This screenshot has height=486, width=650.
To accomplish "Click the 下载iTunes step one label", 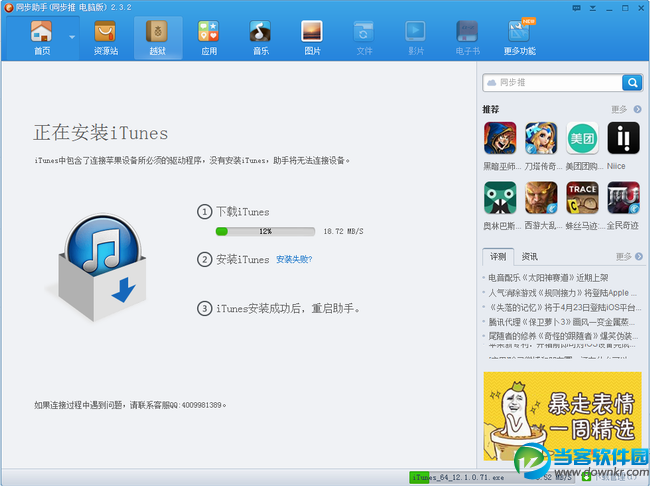I will pyautogui.click(x=243, y=212).
